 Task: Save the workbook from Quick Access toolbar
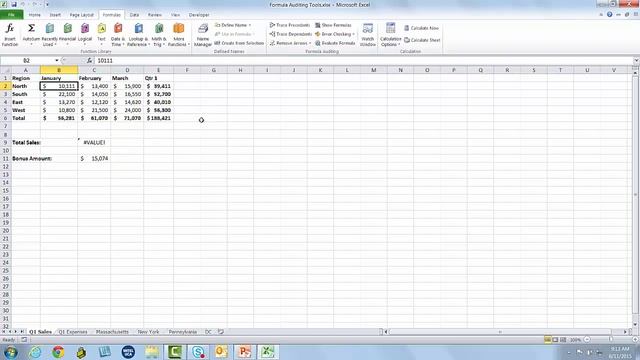(13, 4)
